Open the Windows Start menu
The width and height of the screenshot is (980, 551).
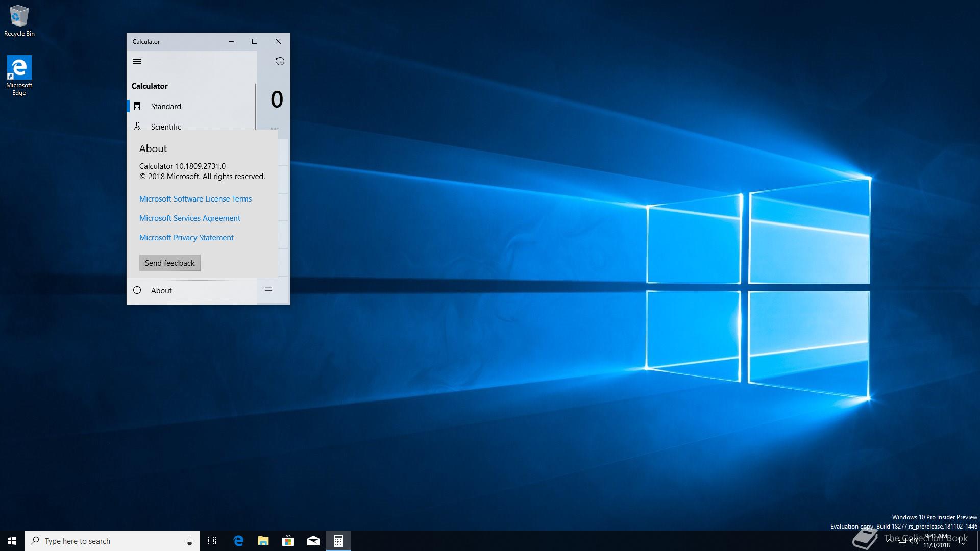click(x=12, y=541)
